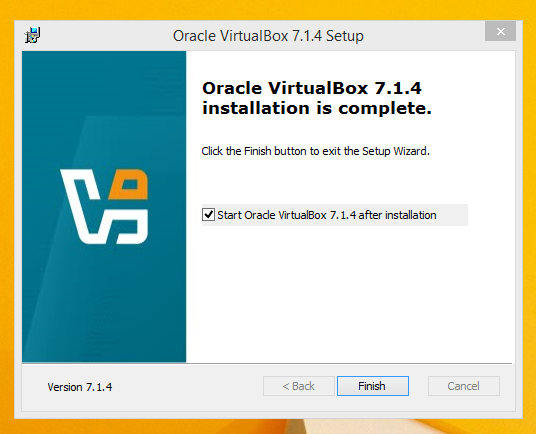Click the VirtualBox logo in the banner
The width and height of the screenshot is (536, 434).
[x=104, y=206]
